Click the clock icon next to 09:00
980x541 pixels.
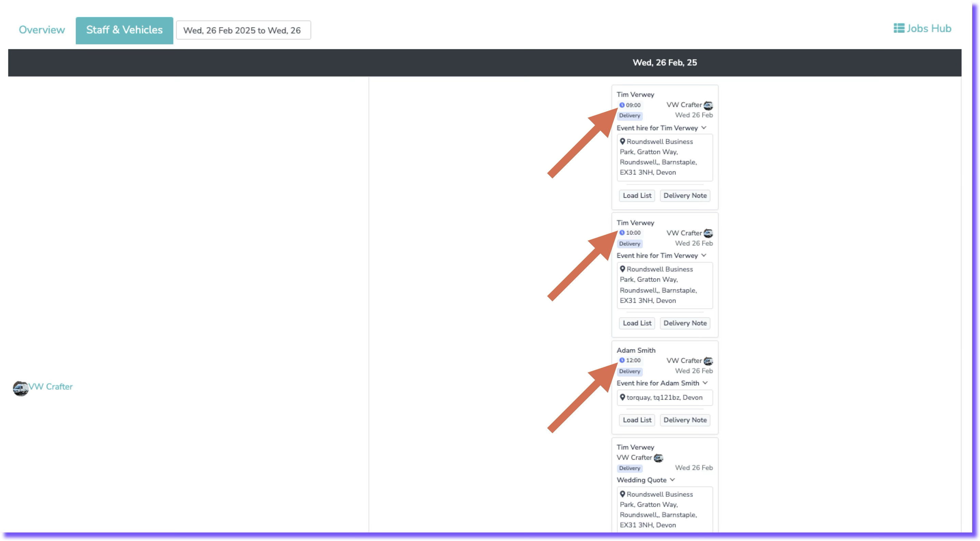coord(622,105)
